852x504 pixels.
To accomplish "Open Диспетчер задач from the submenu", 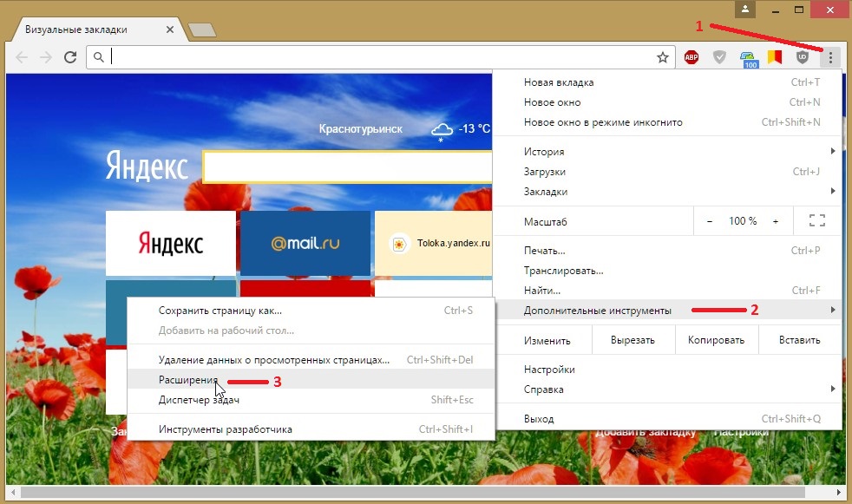I will (311, 400).
